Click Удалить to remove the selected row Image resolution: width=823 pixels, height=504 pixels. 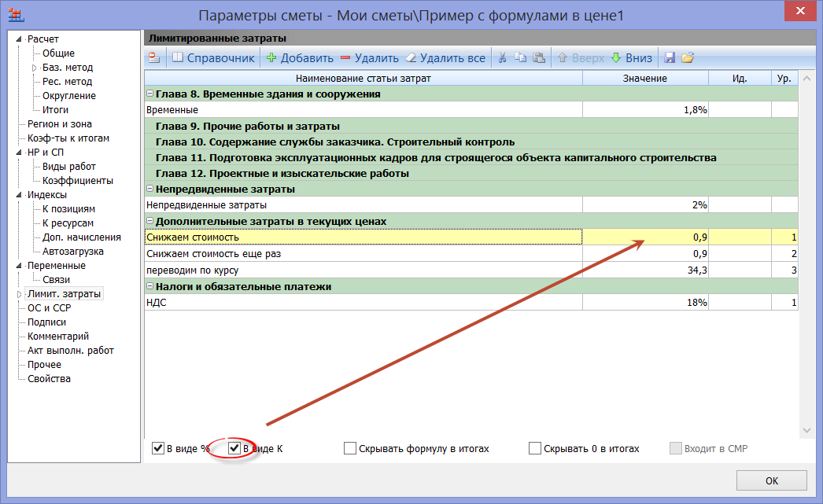click(370, 57)
